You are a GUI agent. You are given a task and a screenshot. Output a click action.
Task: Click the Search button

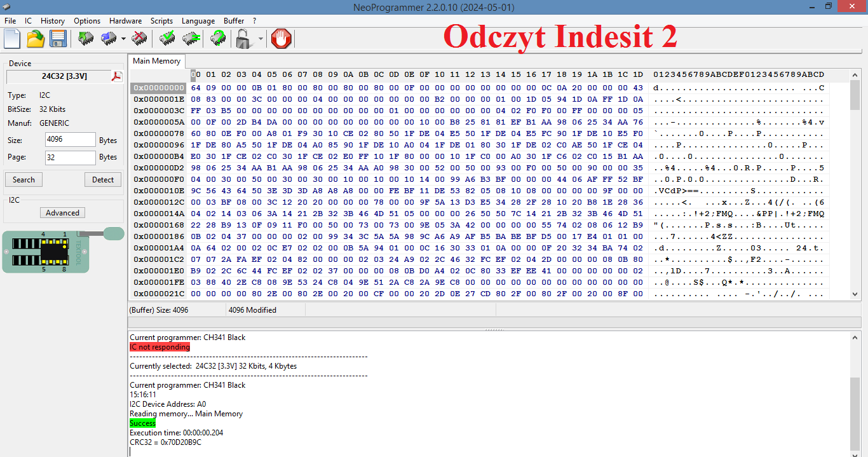(24, 180)
